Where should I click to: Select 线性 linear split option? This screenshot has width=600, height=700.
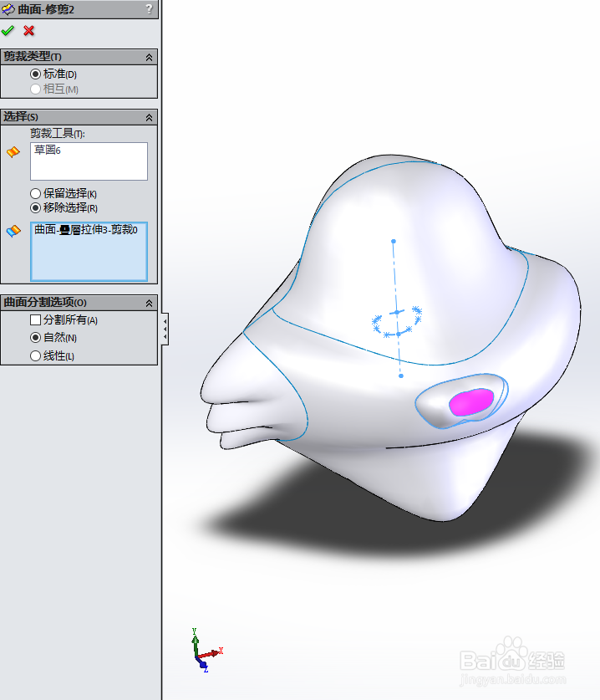(x=35, y=356)
